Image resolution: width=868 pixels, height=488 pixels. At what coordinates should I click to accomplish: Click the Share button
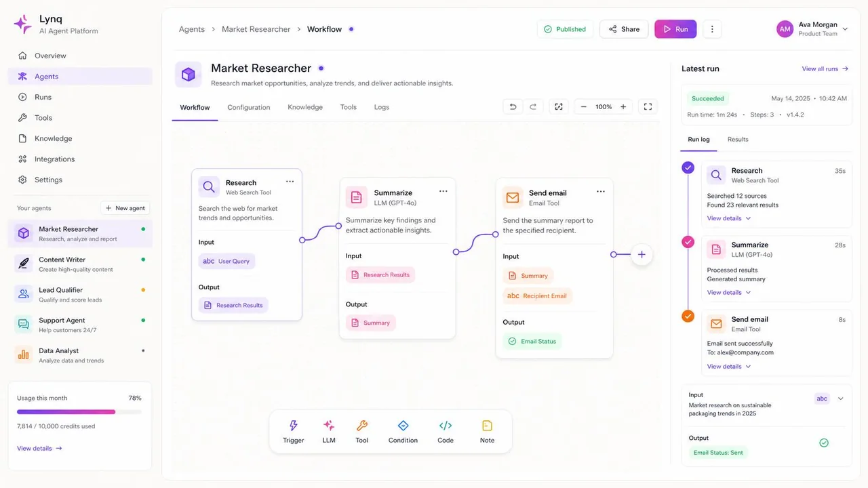(624, 29)
